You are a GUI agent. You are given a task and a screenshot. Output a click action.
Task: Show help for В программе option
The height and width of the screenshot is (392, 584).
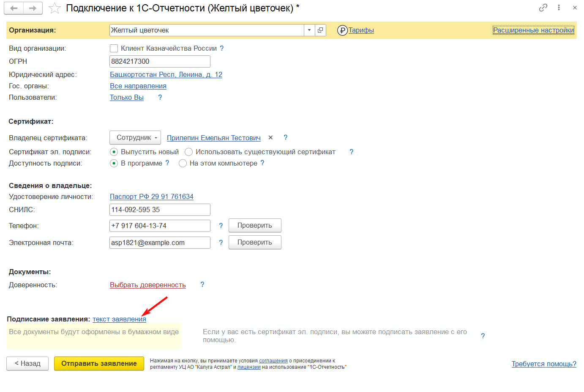pyautogui.click(x=167, y=163)
